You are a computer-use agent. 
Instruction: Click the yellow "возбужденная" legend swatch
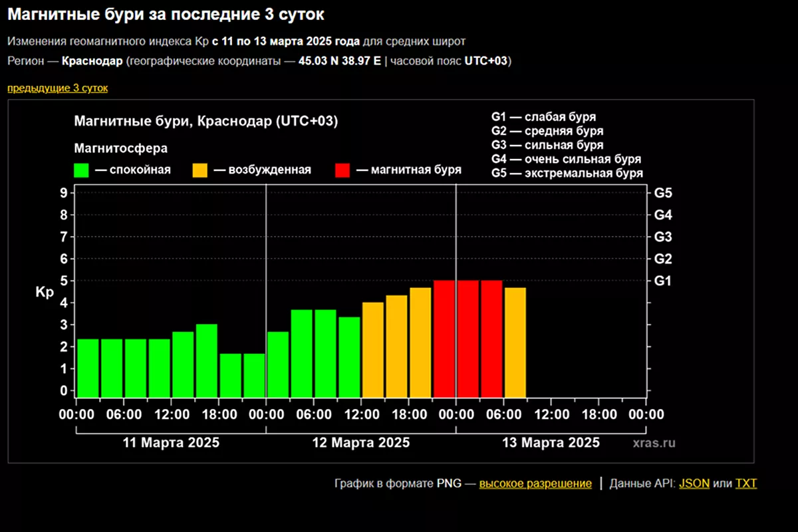pyautogui.click(x=200, y=170)
